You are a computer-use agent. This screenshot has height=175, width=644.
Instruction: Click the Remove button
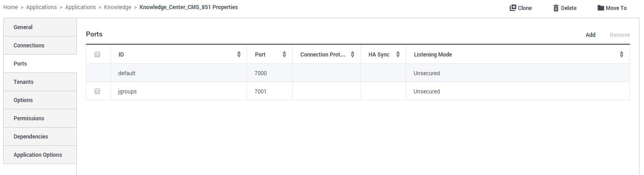[x=620, y=35]
